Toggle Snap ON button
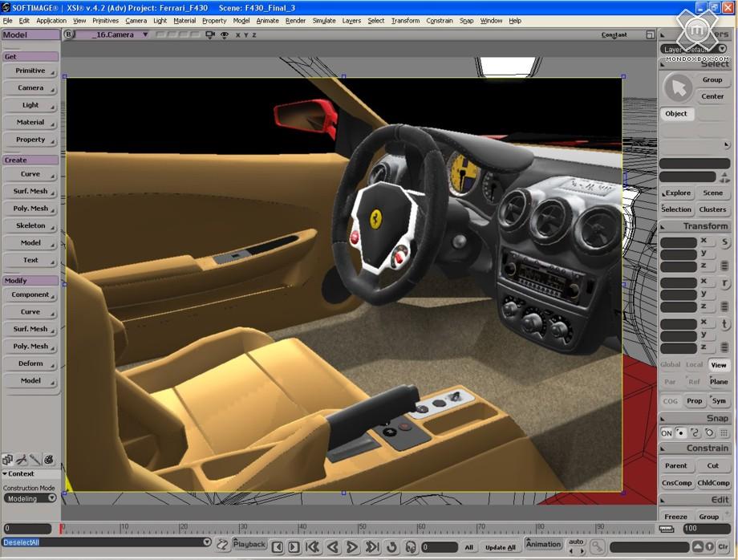This screenshot has width=738, height=560. [x=666, y=433]
